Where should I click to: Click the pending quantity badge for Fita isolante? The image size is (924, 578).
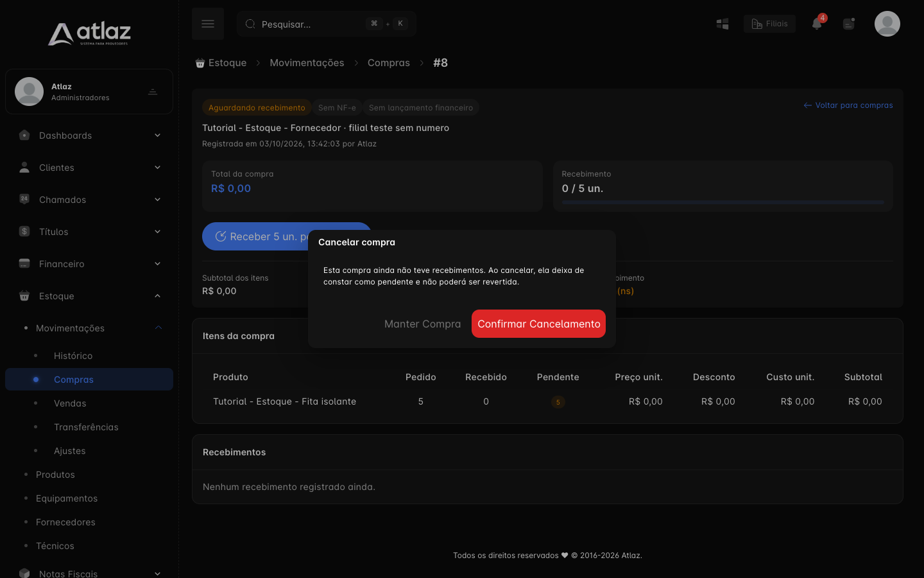(x=558, y=402)
